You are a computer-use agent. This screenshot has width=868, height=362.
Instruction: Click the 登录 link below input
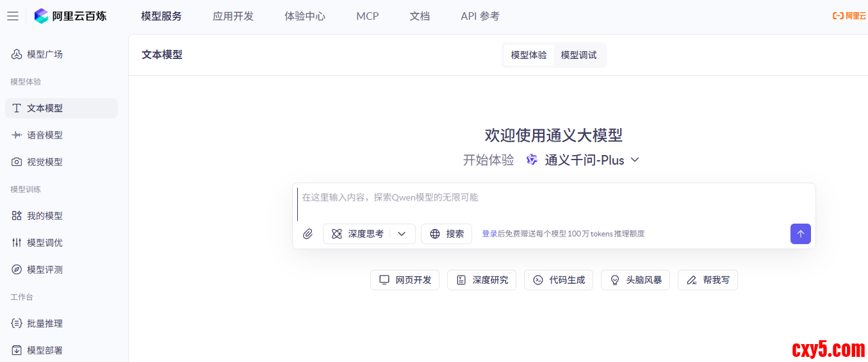[x=489, y=234]
